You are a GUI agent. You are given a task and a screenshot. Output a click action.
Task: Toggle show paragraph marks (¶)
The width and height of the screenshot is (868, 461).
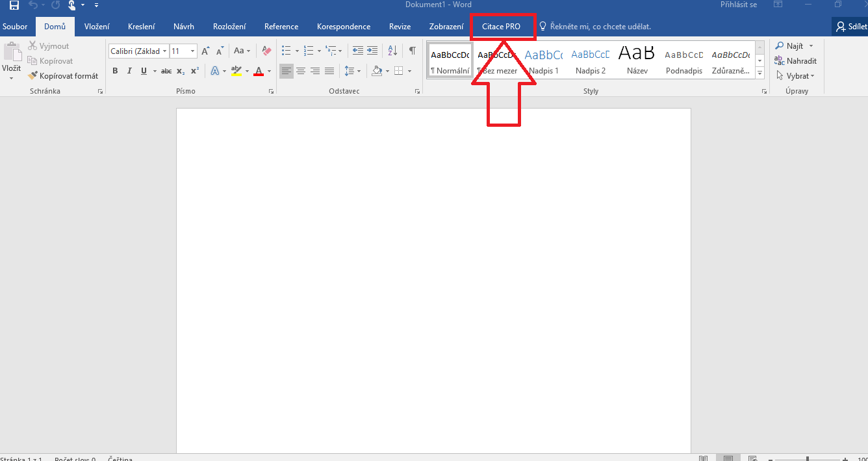pos(412,51)
